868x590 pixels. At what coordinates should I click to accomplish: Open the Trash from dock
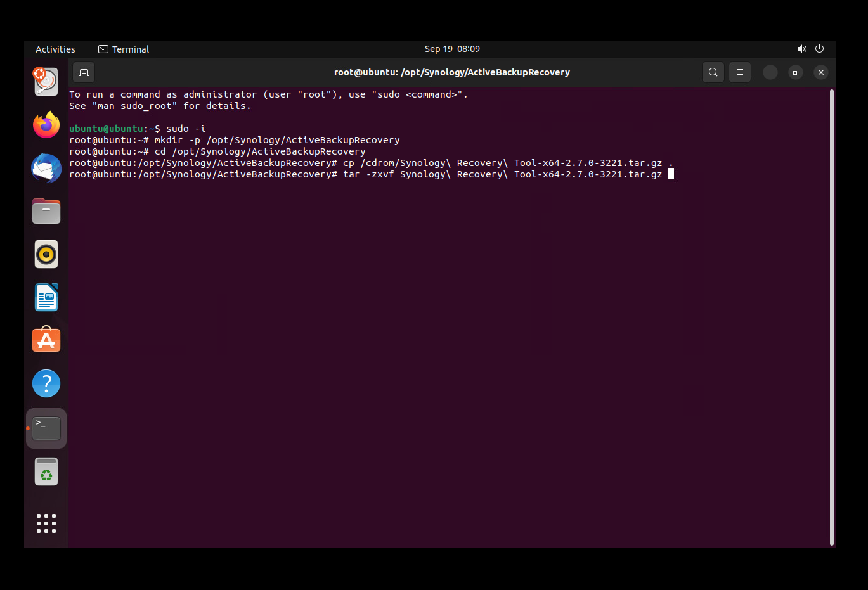[x=46, y=471]
